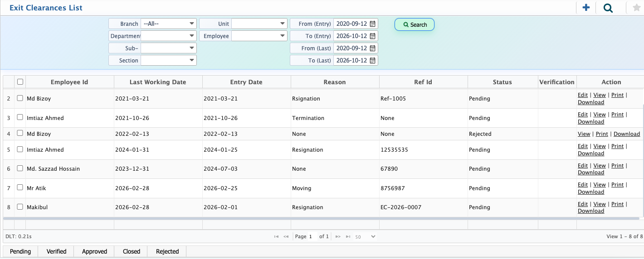The image size is (644, 259).
Task: Open the magnifier search icon in header
Action: pyautogui.click(x=608, y=8)
